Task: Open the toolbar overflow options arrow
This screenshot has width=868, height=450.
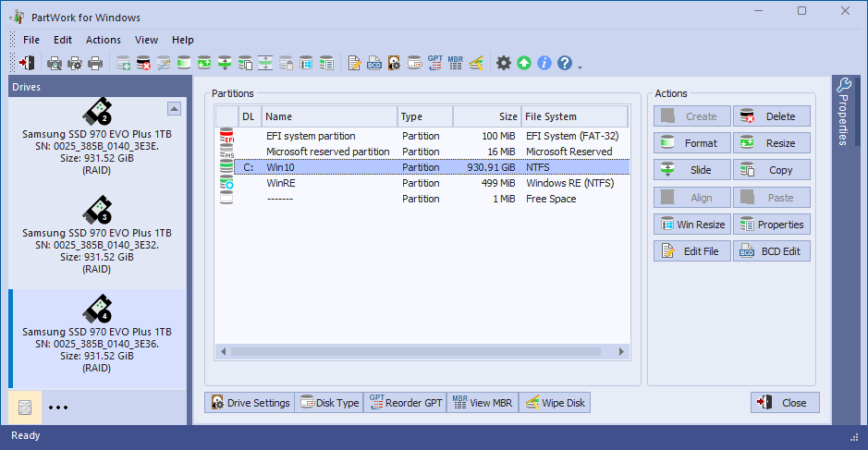Action: 581,67
